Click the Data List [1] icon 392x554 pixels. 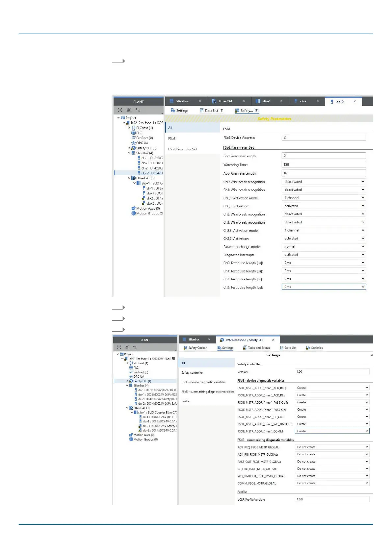pyautogui.click(x=202, y=111)
